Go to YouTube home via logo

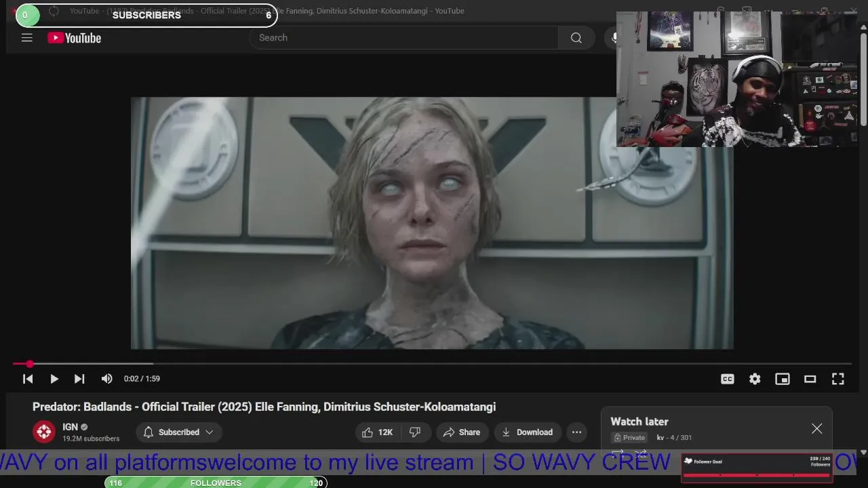coord(75,38)
